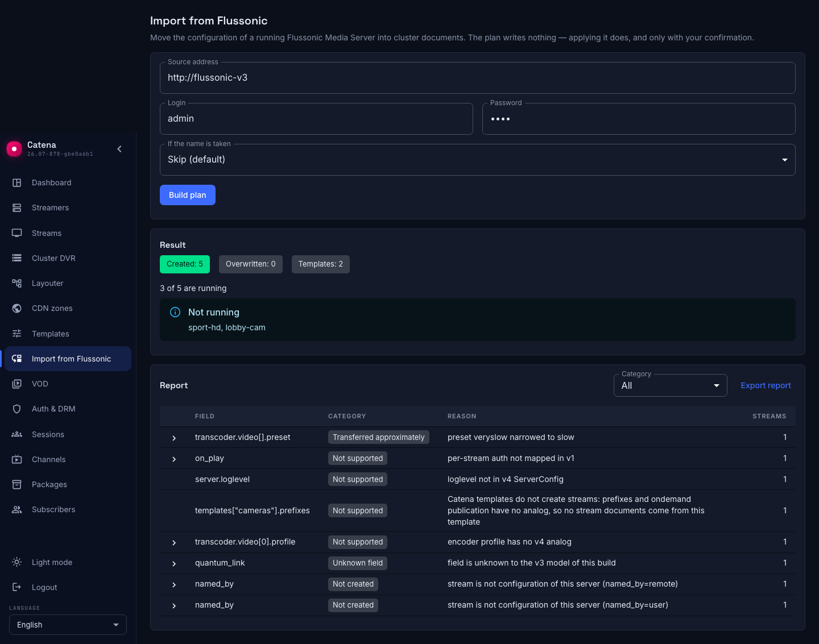Click the Export report link
Image resolution: width=819 pixels, height=644 pixels.
[x=766, y=385]
